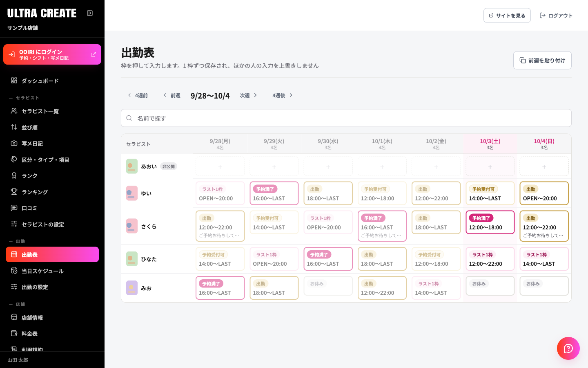Go to セラピスト一覧 page

click(52, 111)
